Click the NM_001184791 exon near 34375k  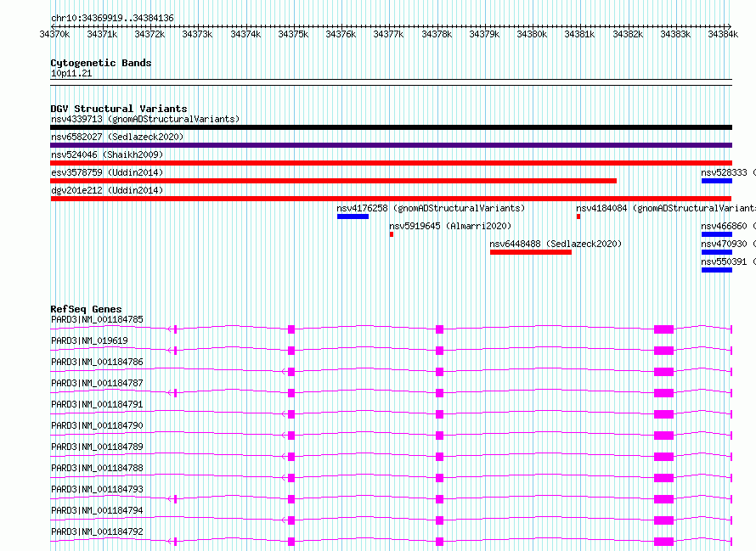[291, 414]
